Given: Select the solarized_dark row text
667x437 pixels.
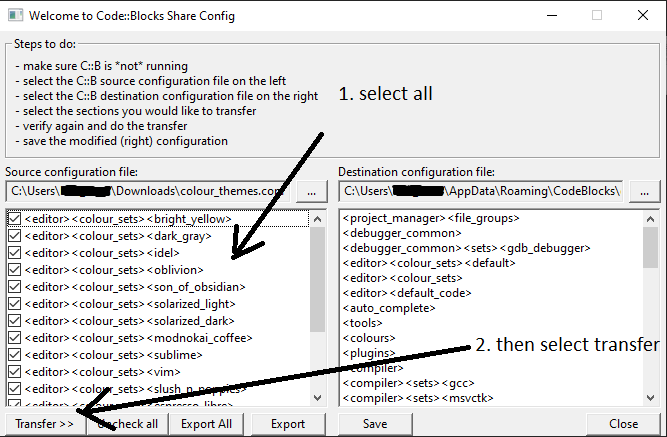Looking at the screenshot, I should tap(130, 321).
